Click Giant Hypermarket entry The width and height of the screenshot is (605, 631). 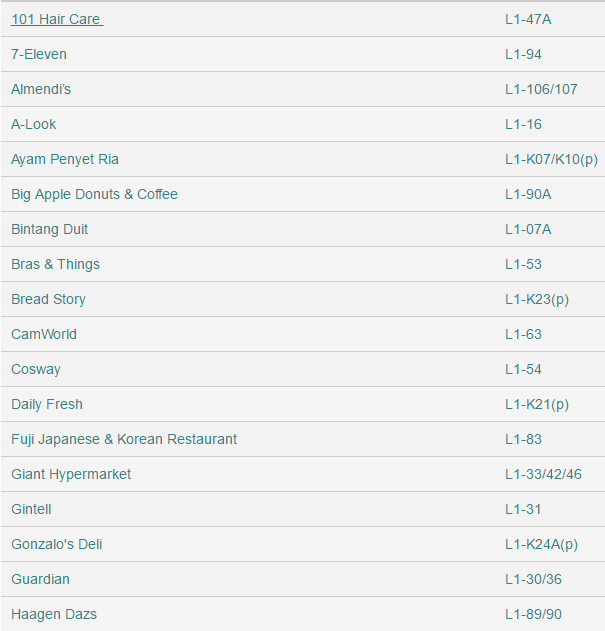(71, 474)
